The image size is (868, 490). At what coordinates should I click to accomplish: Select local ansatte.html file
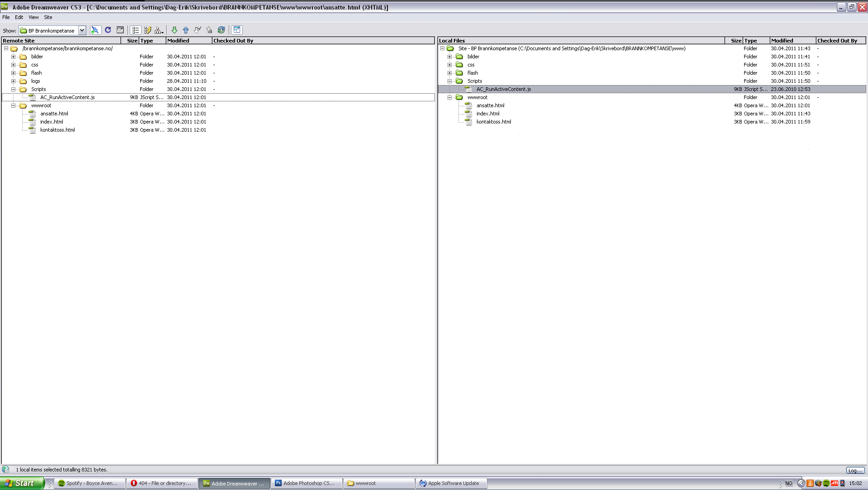pyautogui.click(x=652, y=105)
